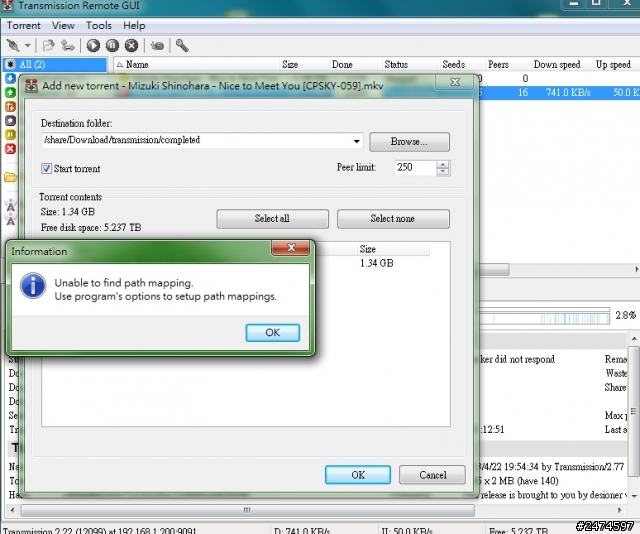
Task: Click the add torrent link toolbar icon
Action: (67, 45)
